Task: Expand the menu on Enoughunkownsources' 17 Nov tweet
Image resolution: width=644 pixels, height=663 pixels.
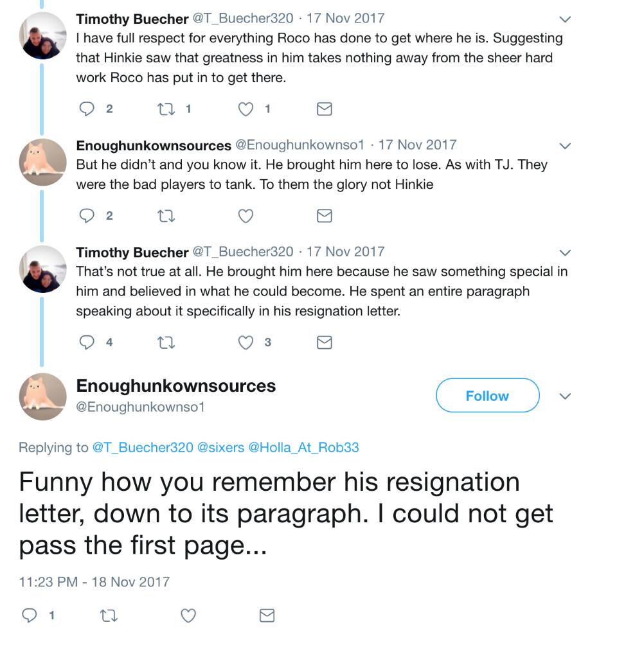Action: tap(565, 146)
